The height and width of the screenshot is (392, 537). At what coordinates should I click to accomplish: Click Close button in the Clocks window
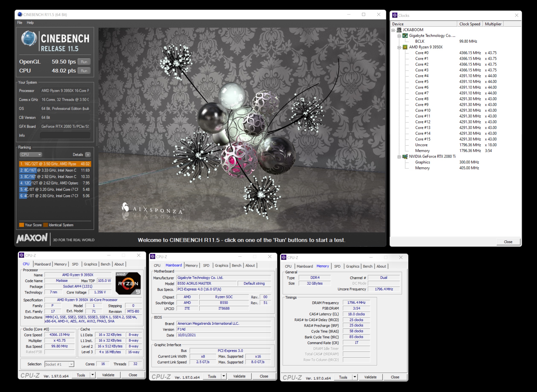click(508, 242)
